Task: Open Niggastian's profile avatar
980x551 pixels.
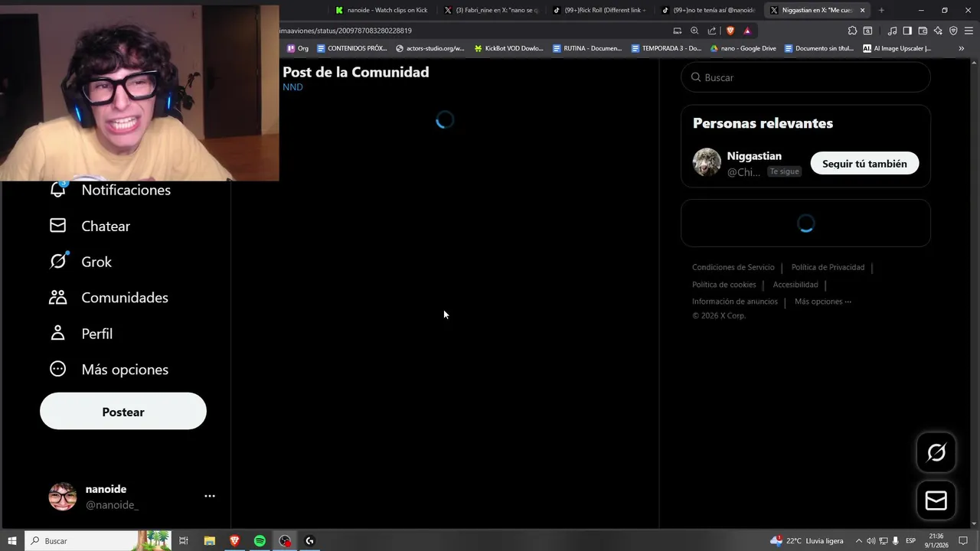Action: pyautogui.click(x=707, y=162)
